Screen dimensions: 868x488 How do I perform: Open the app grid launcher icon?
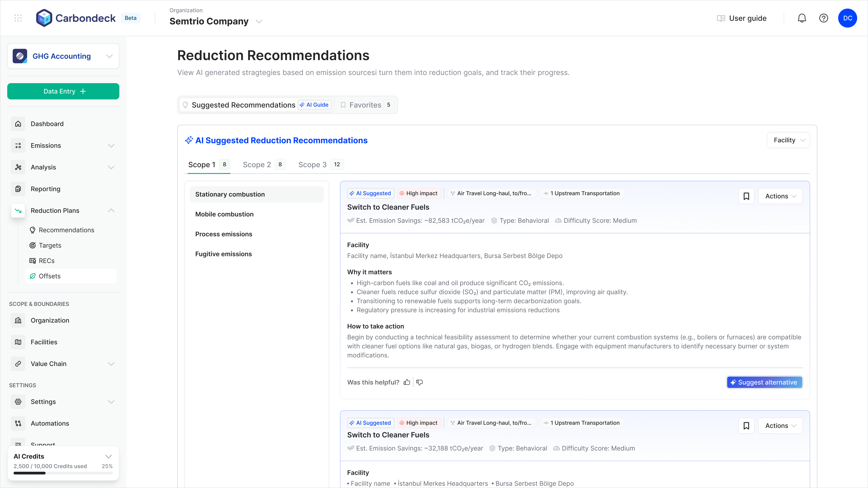pyautogui.click(x=18, y=18)
